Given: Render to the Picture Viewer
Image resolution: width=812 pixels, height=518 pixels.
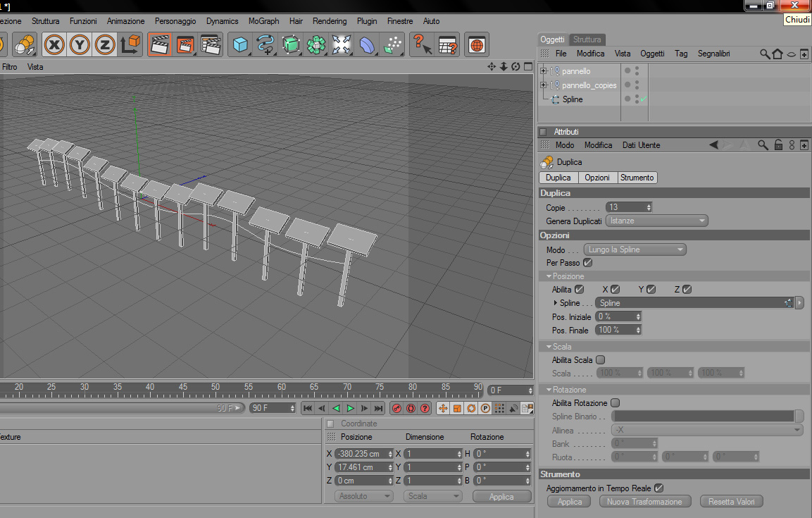Looking at the screenshot, I should (185, 44).
